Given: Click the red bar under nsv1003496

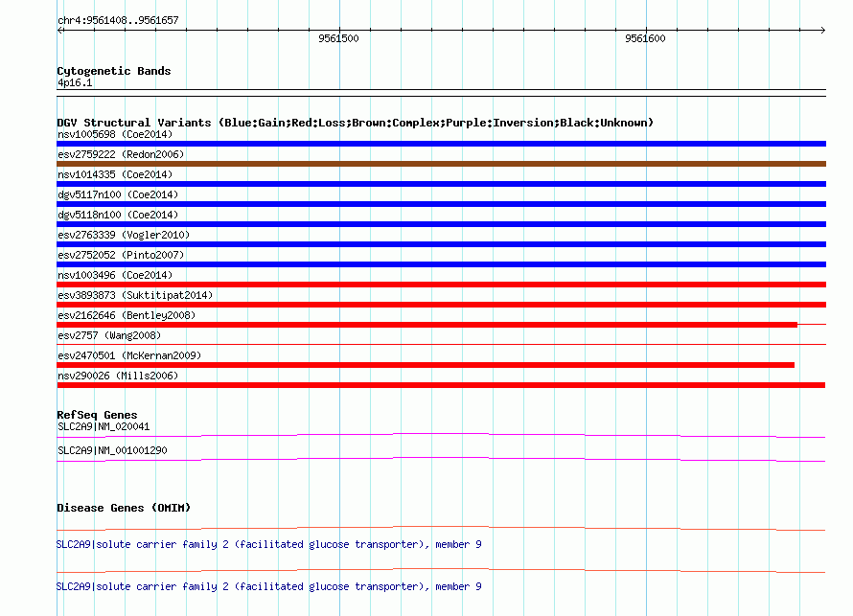Looking at the screenshot, I should (x=441, y=285).
